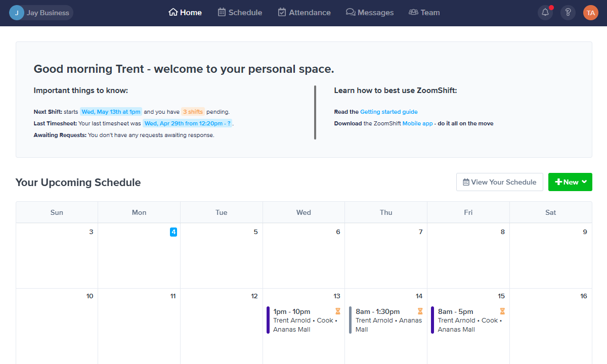Click the Wed column header
607x364 pixels.
[303, 212]
